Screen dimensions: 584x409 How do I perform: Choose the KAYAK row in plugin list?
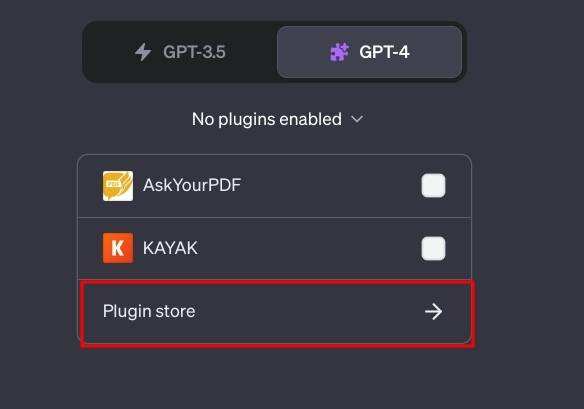[274, 248]
